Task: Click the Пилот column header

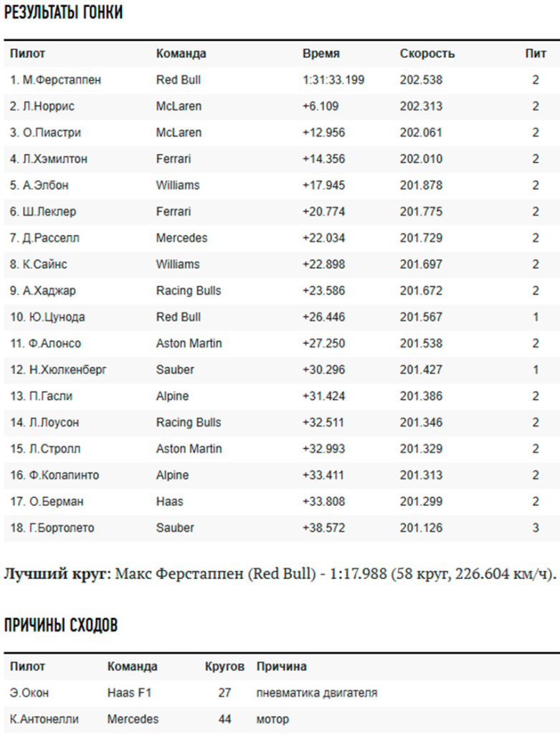Action: (x=28, y=53)
